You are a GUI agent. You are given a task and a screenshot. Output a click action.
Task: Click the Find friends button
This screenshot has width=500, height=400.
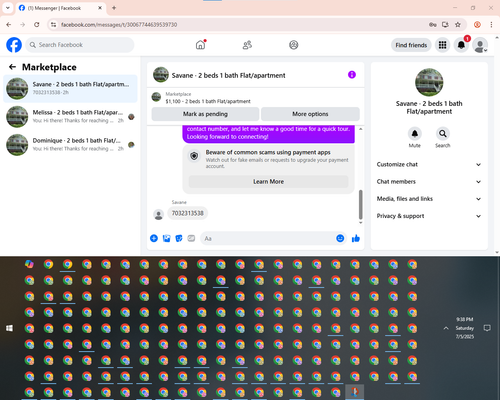(x=411, y=45)
